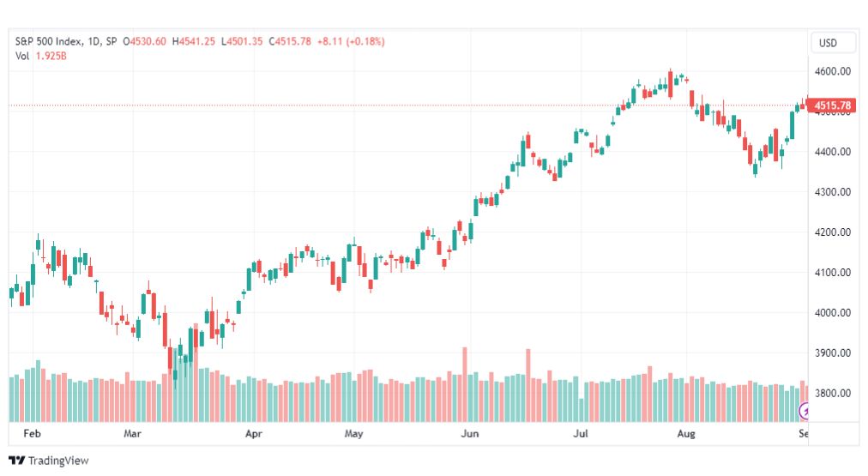Click the S&P 500 Index symbol title

(49, 41)
